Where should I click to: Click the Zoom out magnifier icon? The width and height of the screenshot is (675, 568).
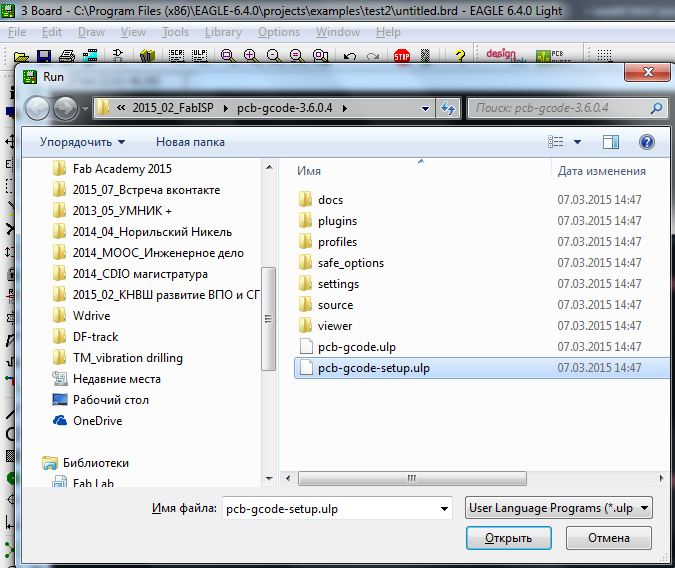click(274, 56)
